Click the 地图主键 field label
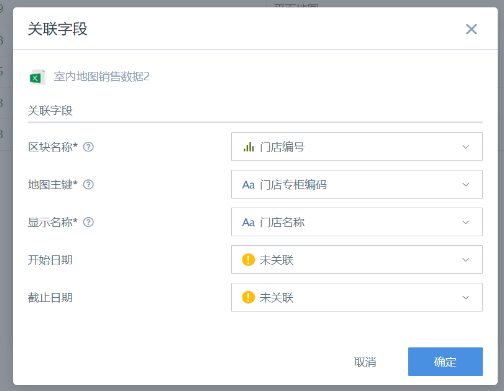The width and height of the screenshot is (504, 391). tap(53, 184)
